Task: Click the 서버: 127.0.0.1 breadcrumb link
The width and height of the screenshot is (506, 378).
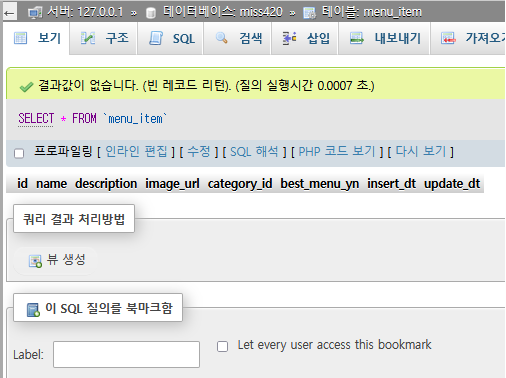Action: pyautogui.click(x=85, y=13)
